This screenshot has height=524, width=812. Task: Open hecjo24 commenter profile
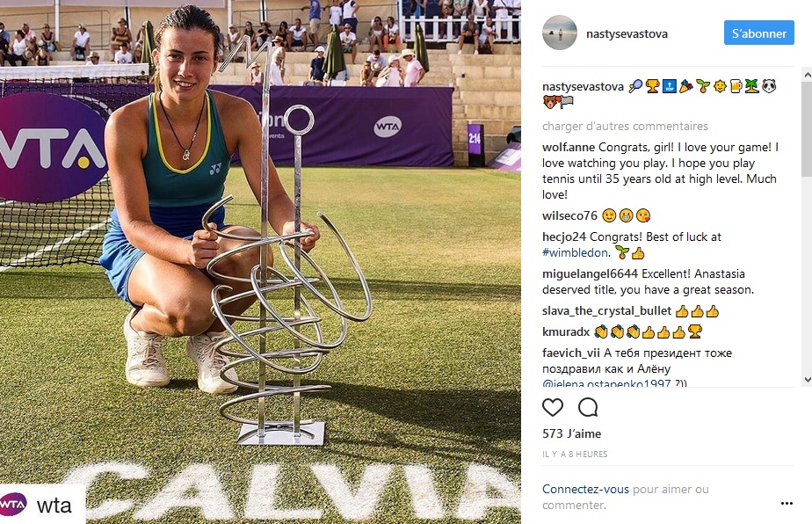(564, 237)
